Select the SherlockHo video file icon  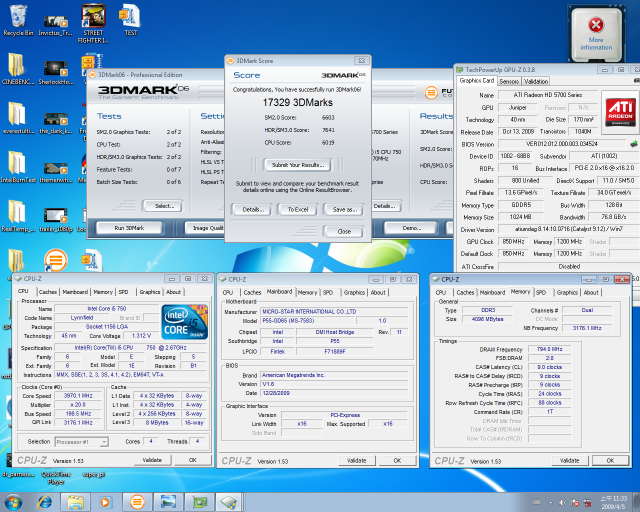tap(56, 73)
